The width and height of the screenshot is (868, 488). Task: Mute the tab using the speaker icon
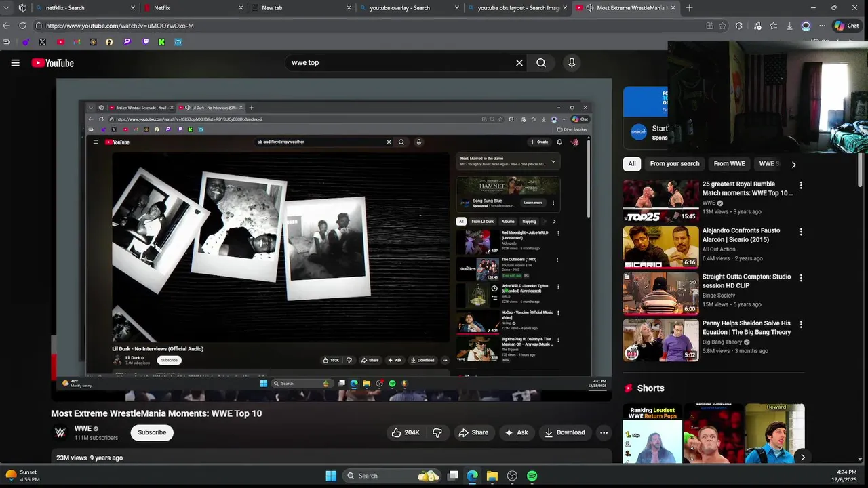[589, 8]
